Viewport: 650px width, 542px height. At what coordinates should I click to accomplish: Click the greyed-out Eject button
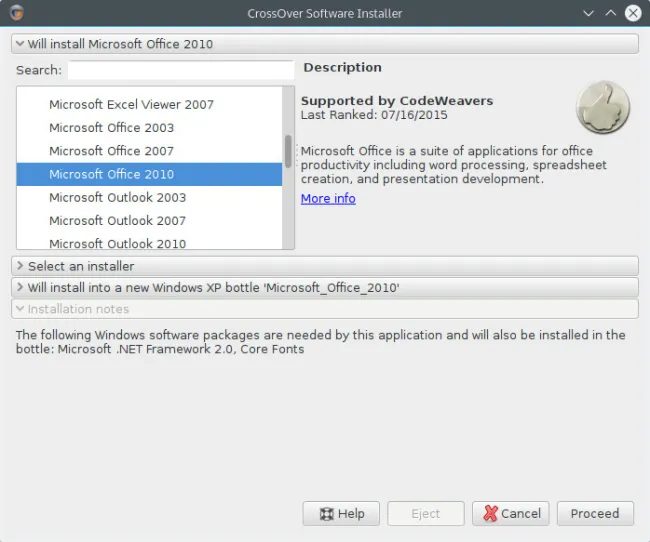[426, 513]
